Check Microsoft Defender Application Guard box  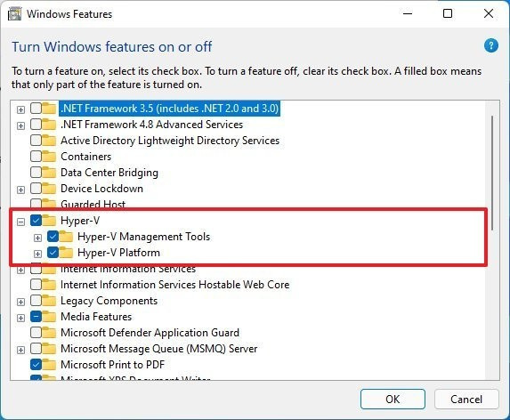(36, 332)
